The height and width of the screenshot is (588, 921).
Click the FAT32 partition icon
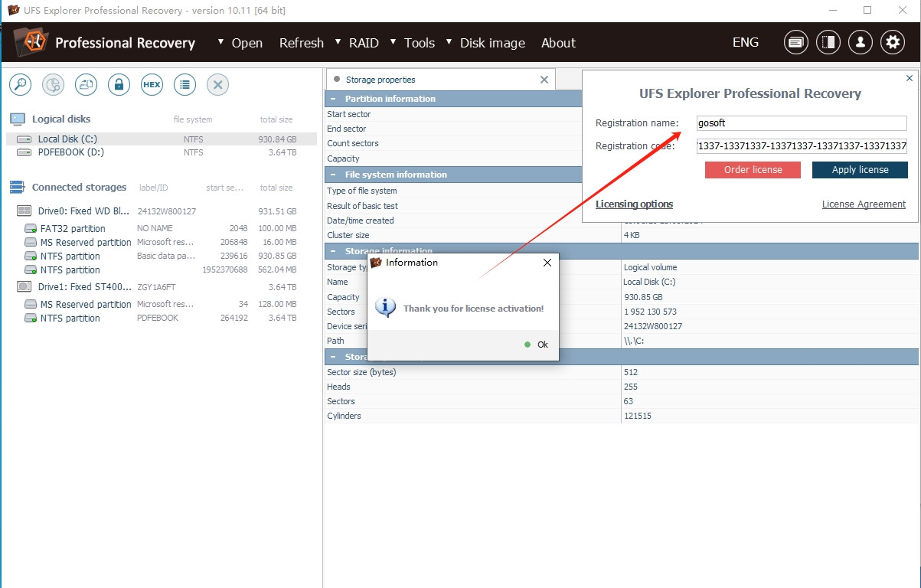[x=31, y=229]
